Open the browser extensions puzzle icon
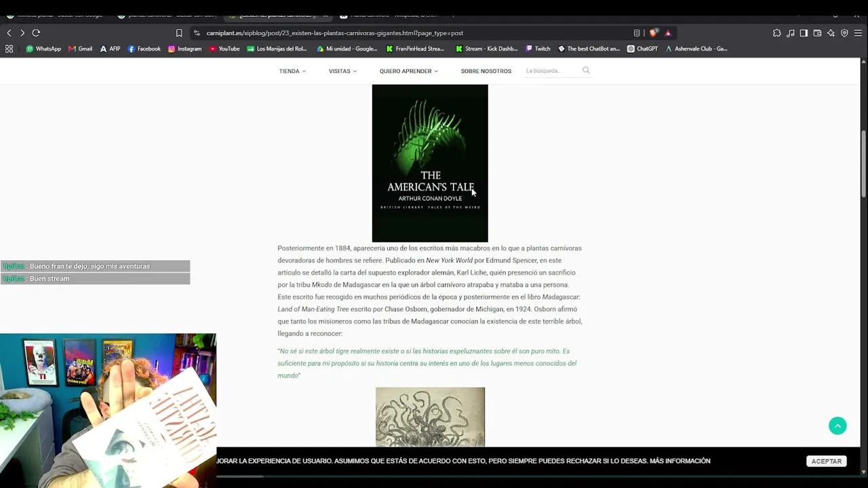 click(777, 33)
